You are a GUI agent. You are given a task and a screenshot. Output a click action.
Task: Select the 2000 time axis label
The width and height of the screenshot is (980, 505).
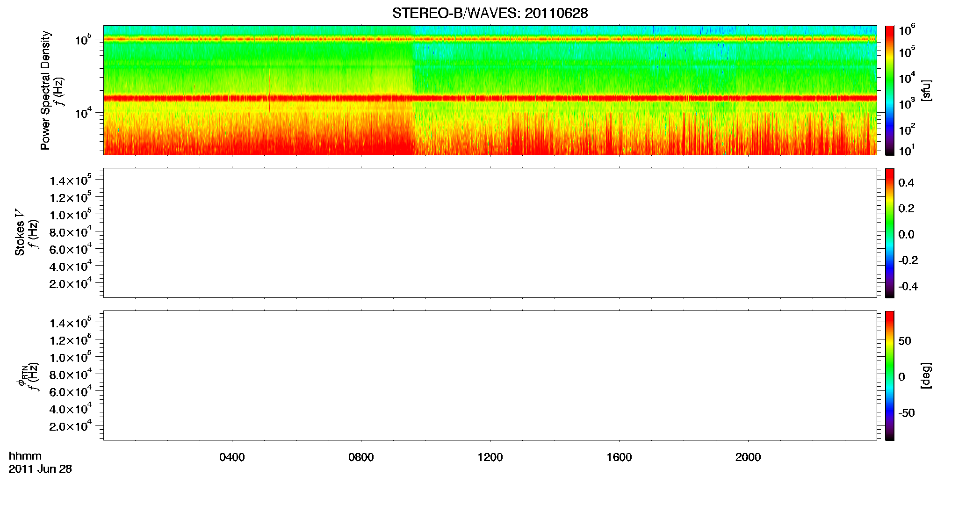point(748,457)
